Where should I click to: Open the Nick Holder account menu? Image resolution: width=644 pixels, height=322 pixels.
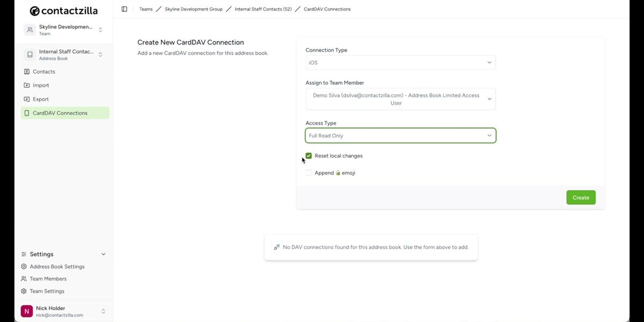click(x=104, y=311)
